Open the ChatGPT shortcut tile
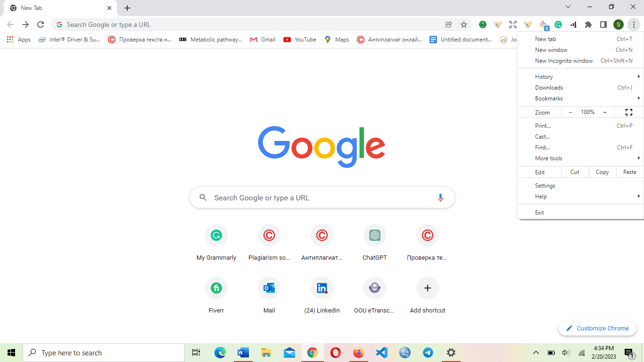This screenshot has height=362, width=644. pos(375,243)
